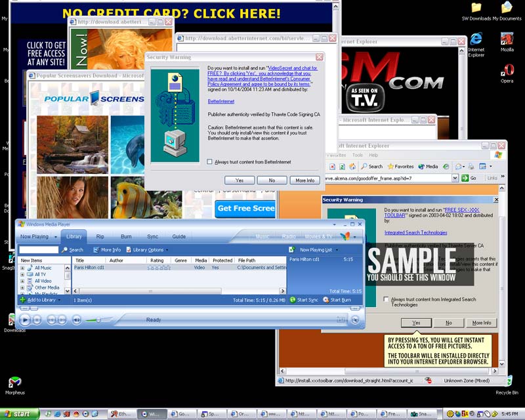Open the Morpheus desktop icon
The height and width of the screenshot is (420, 525).
[14, 382]
